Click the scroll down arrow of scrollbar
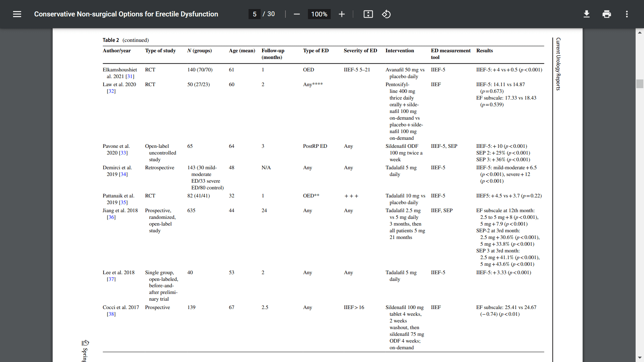The image size is (644, 362). (x=640, y=358)
